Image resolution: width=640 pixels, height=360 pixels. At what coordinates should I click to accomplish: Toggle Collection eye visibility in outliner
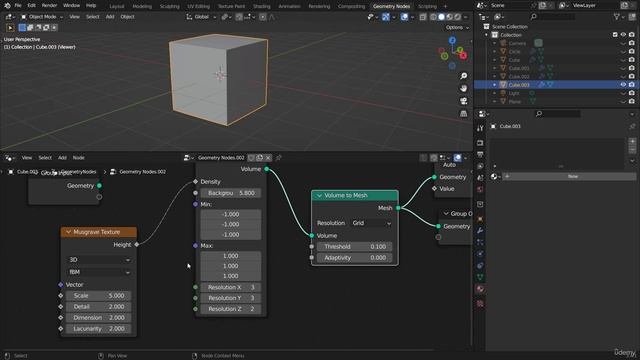[x=623, y=35]
